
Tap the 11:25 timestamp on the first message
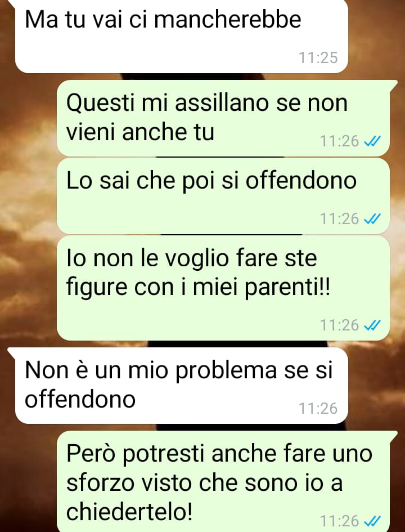pyautogui.click(x=318, y=57)
